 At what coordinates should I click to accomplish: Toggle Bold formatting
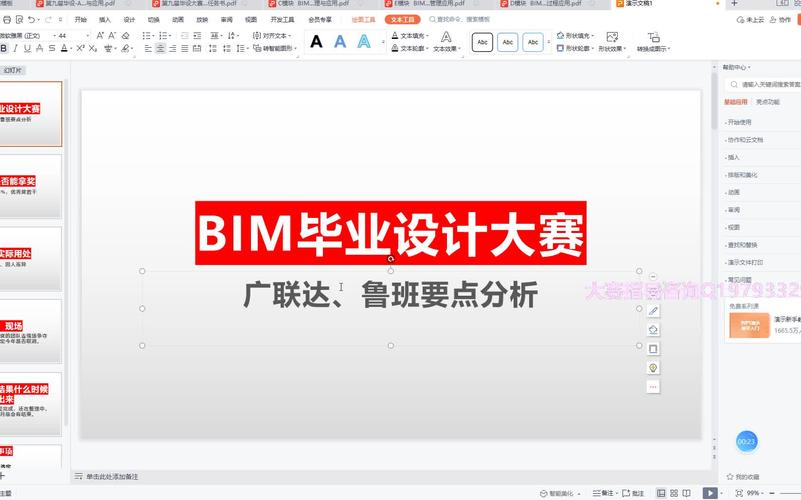pos(4,49)
